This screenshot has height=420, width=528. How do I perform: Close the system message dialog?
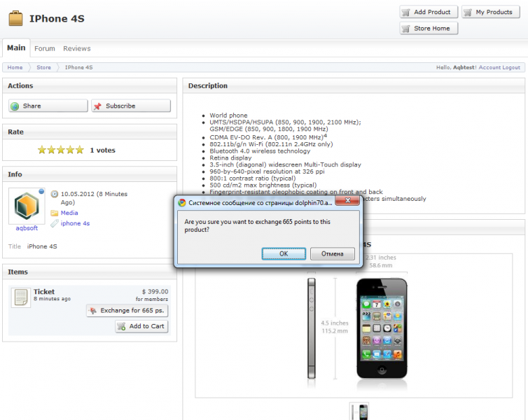(348, 201)
